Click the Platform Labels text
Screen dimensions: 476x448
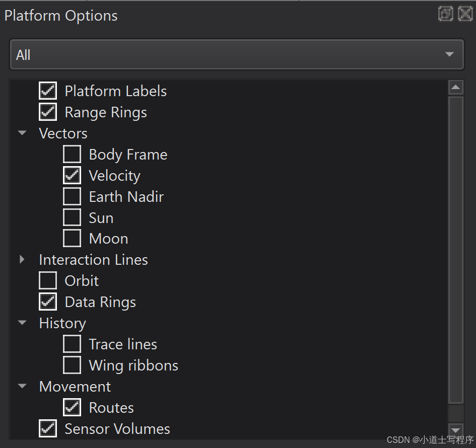point(116,91)
